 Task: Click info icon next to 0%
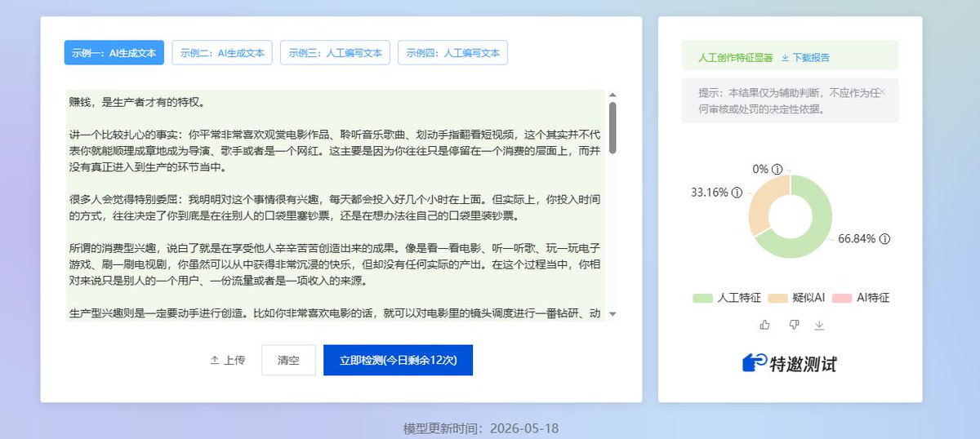(x=777, y=169)
